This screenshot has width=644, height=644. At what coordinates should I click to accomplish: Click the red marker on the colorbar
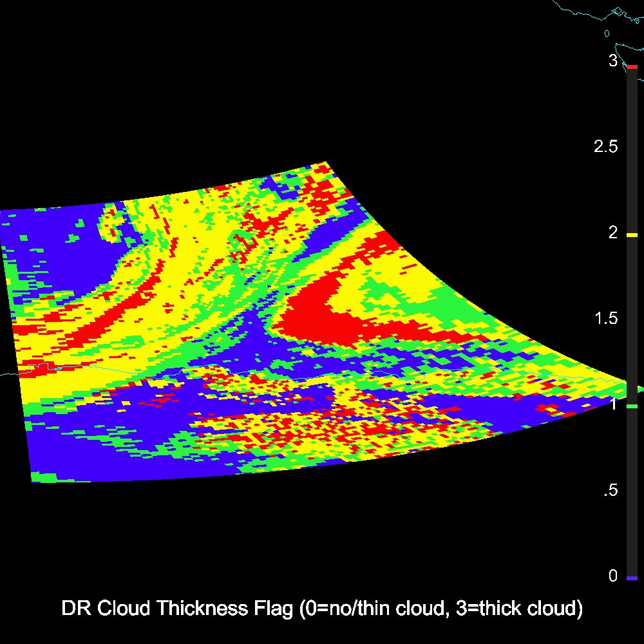[632, 67]
